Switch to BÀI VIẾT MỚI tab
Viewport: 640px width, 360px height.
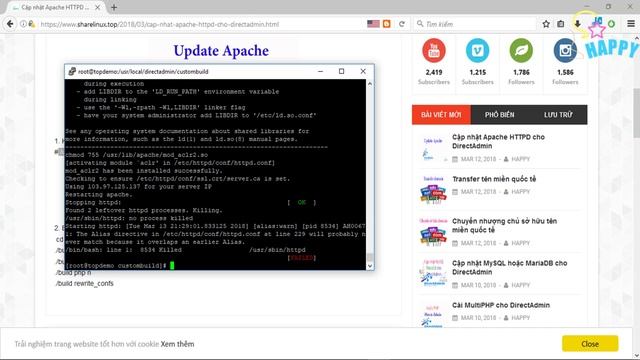coord(441,115)
